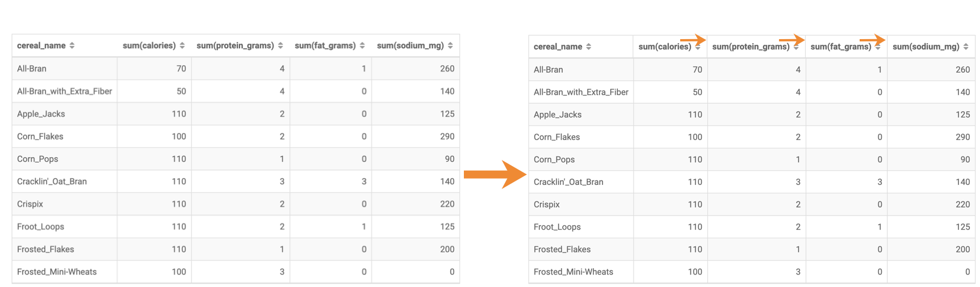
Task: Click sum(protein_grams) sort icon in right table
Action: [x=796, y=47]
